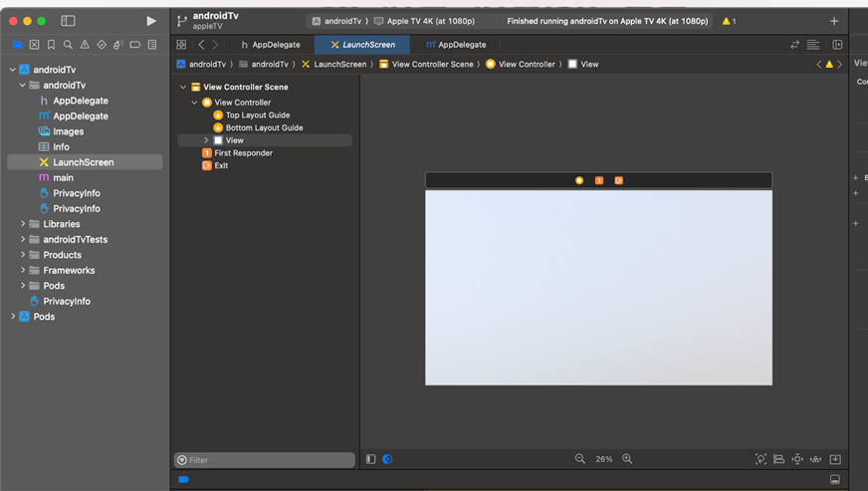Screen dimensions: 868x491
Task: Click the 26% zoom level
Action: tap(604, 459)
